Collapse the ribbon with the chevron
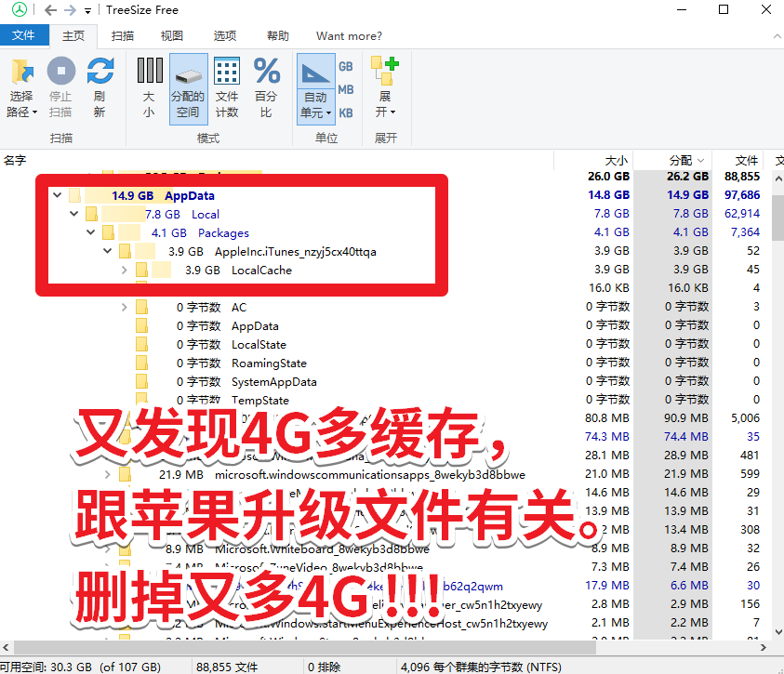The image size is (784, 674). 777,36
